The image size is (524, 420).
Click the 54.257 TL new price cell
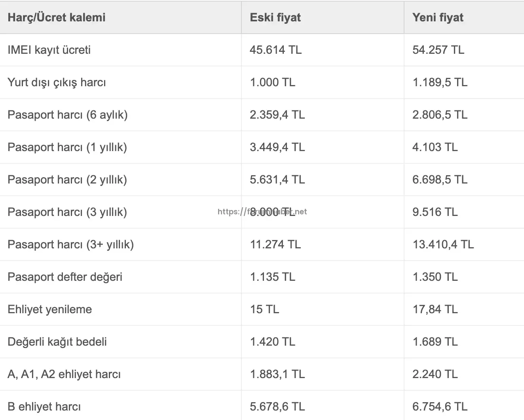pyautogui.click(x=438, y=50)
